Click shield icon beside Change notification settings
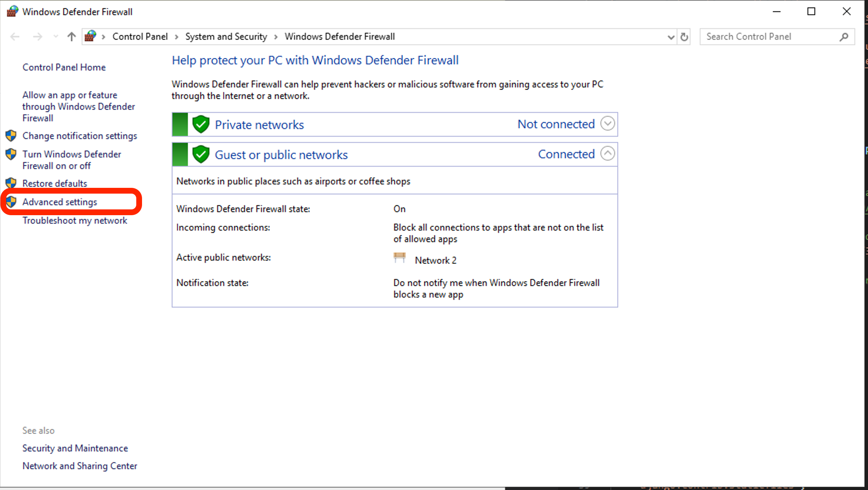Screen dimensions: 868x490 point(11,135)
